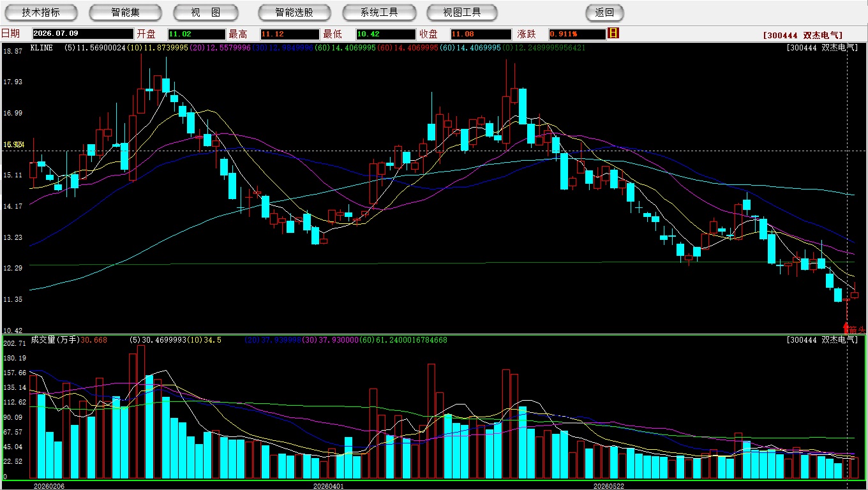Click the 最高 value field 11.12
Viewport: 868px width, 490px height.
[x=290, y=34]
